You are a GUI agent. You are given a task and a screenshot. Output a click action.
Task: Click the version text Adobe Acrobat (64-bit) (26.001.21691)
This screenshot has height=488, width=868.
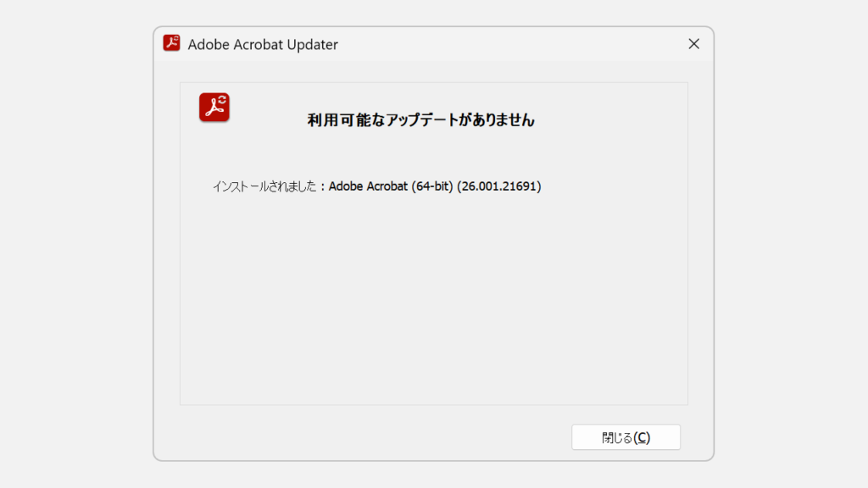pyautogui.click(x=435, y=186)
